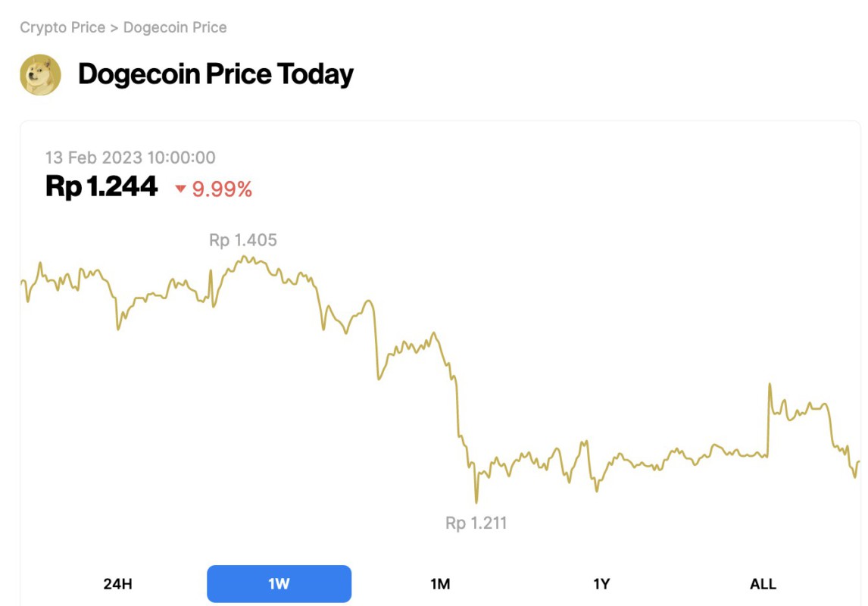
Task: Switch to the 24H chart view
Action: [x=117, y=583]
